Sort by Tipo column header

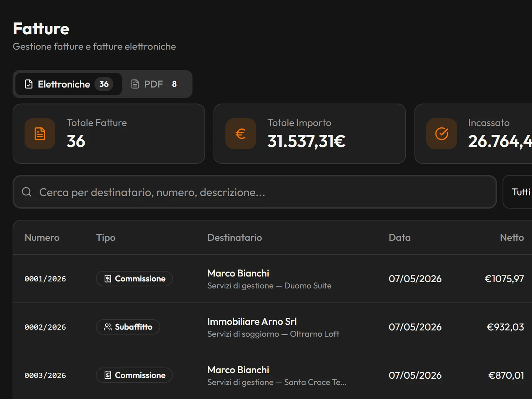106,238
